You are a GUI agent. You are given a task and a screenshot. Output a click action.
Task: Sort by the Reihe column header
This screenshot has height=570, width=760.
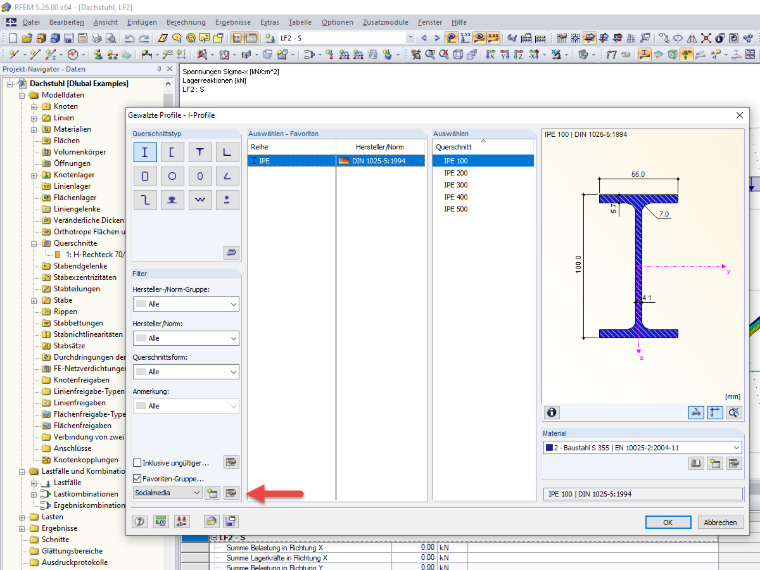pyautogui.click(x=292, y=147)
